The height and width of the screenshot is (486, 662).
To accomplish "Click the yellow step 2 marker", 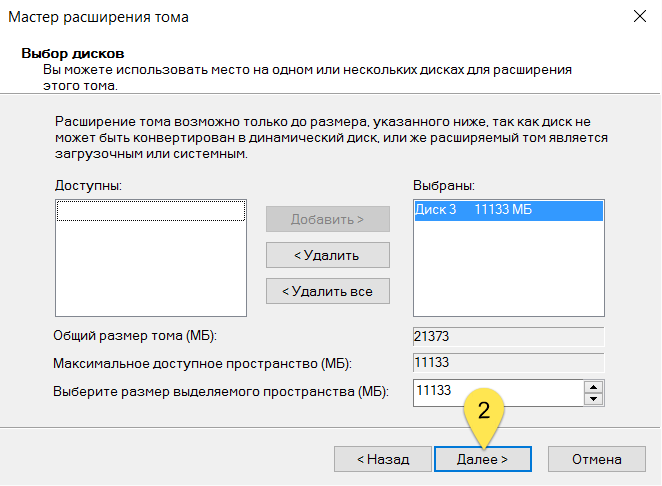I will coord(483,411).
